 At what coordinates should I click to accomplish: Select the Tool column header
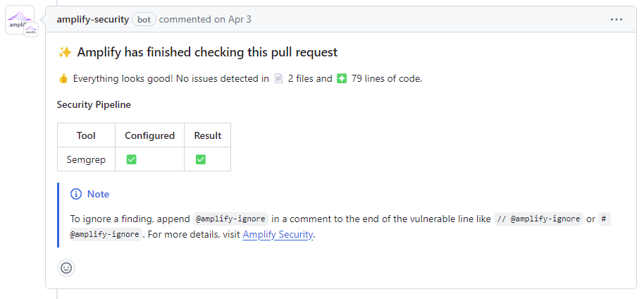[x=86, y=135]
